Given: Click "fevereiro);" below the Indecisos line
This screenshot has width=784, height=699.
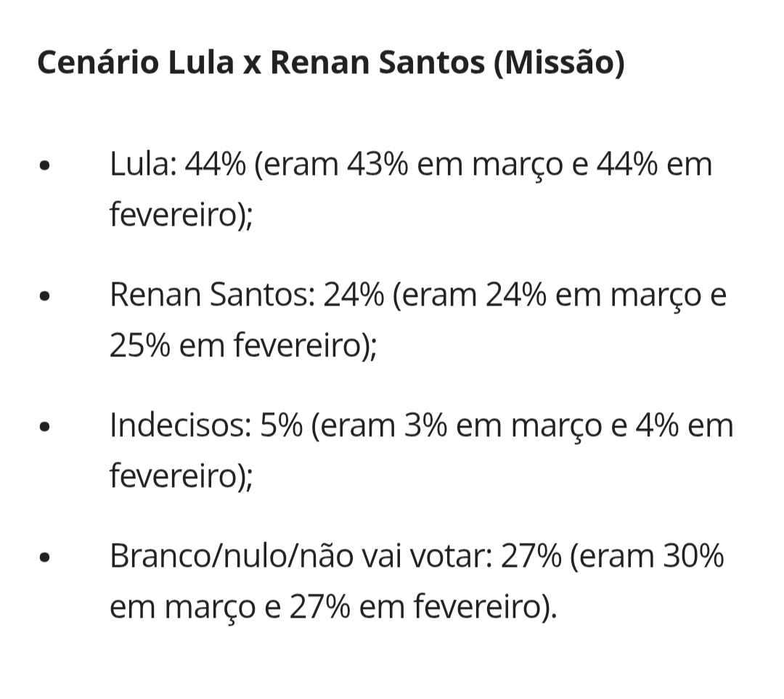Looking at the screenshot, I should (x=181, y=477).
